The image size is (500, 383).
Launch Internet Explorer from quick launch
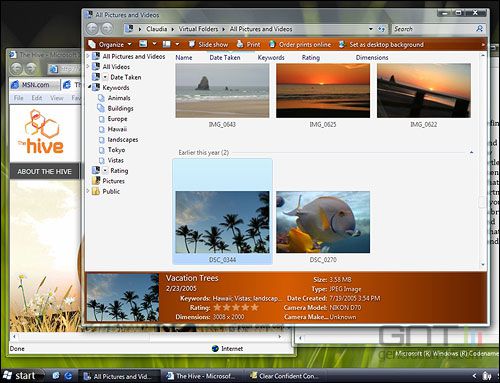pos(68,376)
